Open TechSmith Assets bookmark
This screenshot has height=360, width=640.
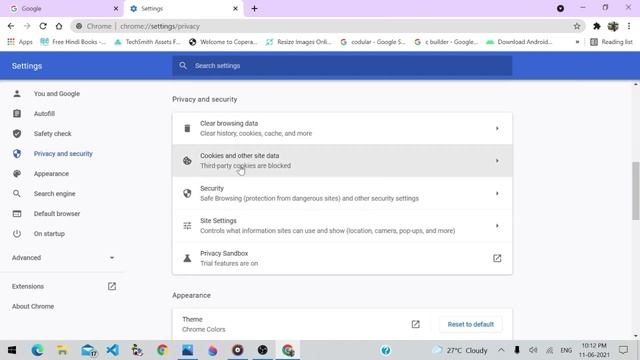point(147,42)
